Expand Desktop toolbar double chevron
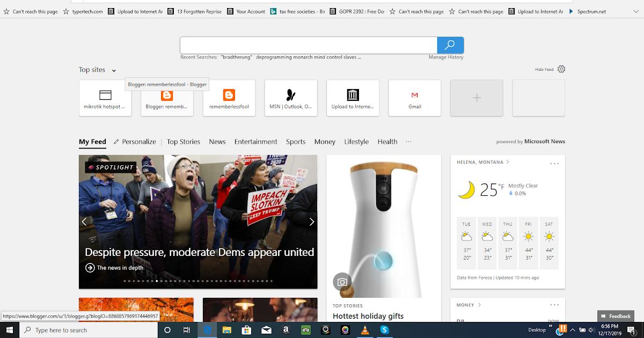The image size is (644, 338). (x=550, y=326)
